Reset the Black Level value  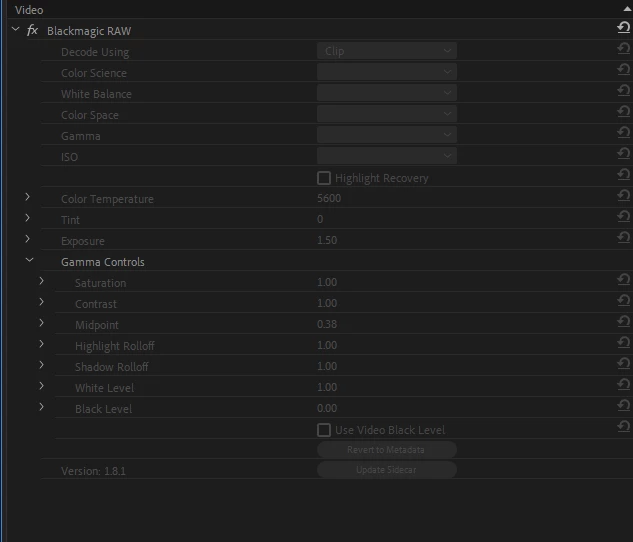[x=623, y=405]
